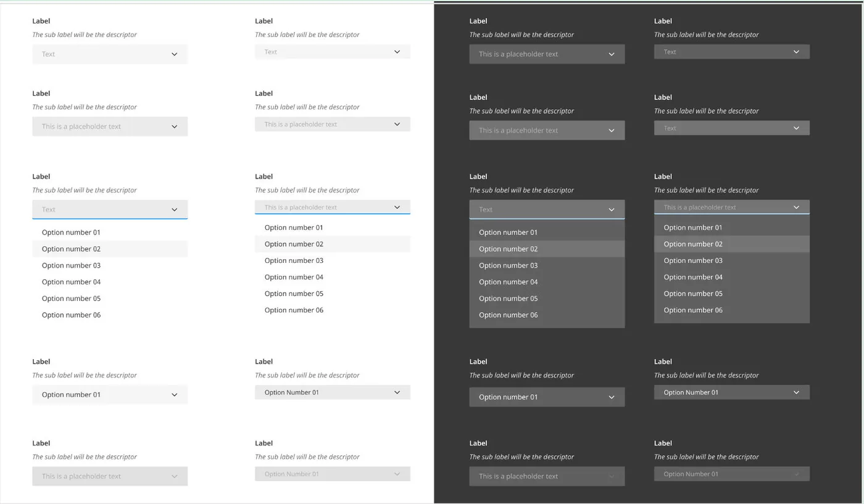Choose Option number 02 under dark open 'Text' dropdown

547,249
